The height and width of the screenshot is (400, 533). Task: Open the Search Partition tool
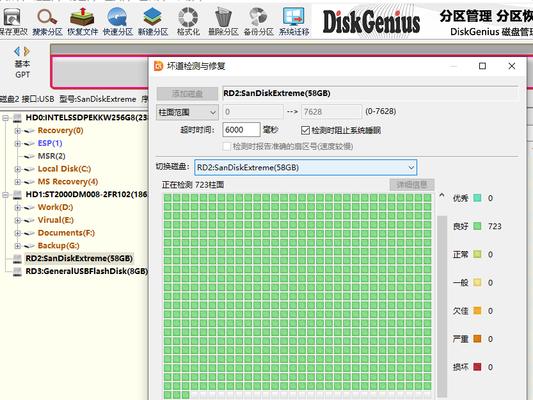[47, 21]
